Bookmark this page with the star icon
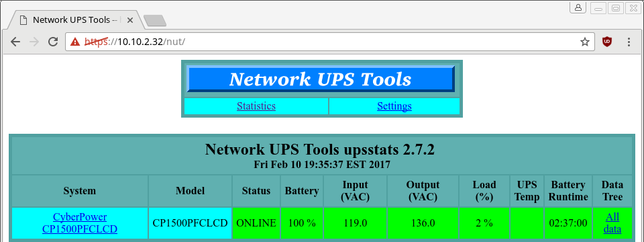 (x=585, y=42)
